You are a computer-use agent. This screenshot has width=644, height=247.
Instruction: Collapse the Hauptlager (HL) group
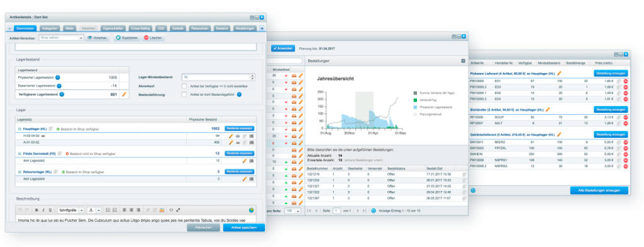19,129
